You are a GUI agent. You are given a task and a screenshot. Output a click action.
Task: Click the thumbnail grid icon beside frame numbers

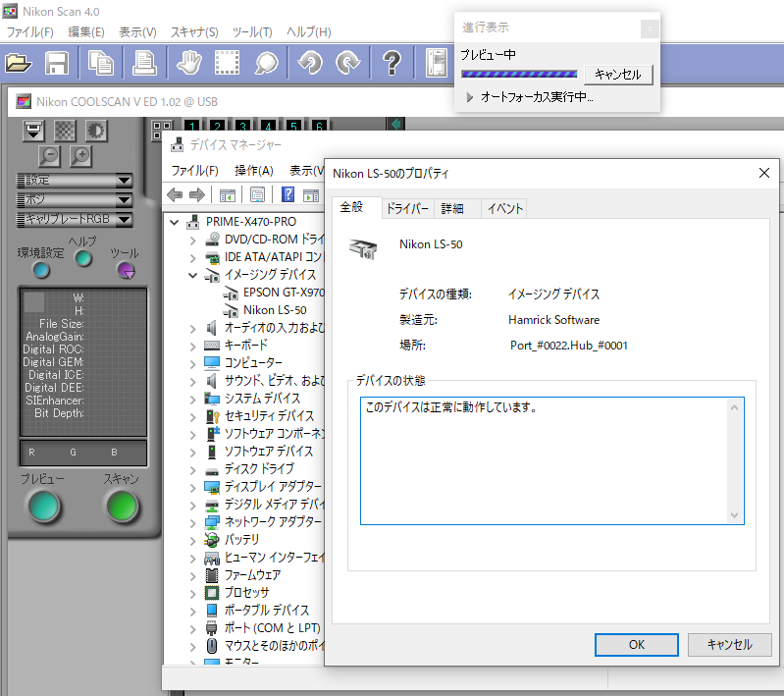[162, 130]
